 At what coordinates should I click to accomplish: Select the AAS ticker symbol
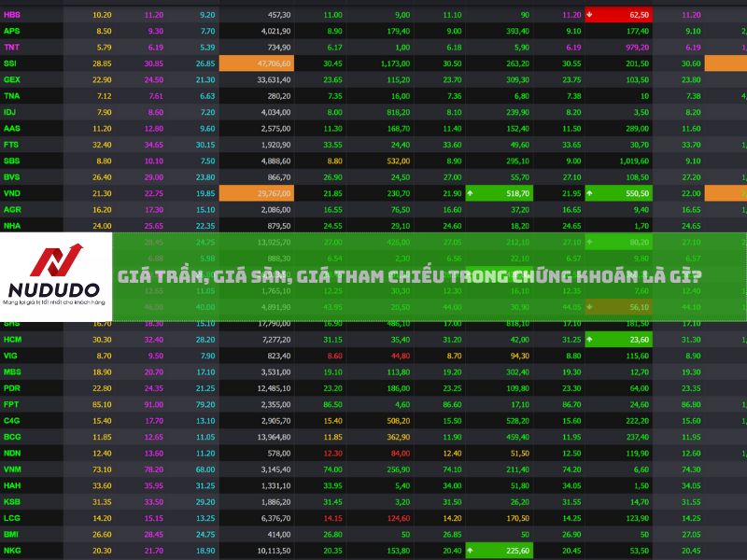click(x=12, y=128)
